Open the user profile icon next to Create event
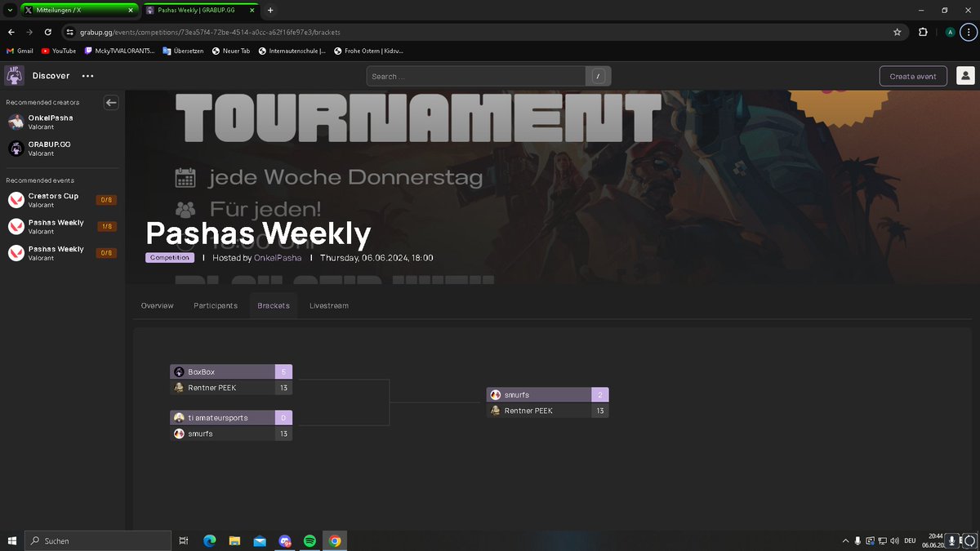980x551 pixels. click(x=964, y=76)
